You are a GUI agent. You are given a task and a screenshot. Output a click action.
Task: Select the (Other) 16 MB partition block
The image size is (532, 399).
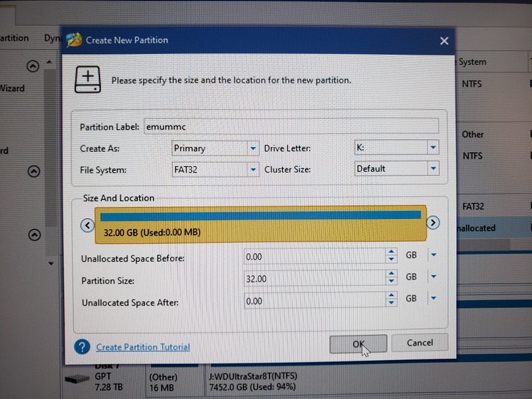175,381
